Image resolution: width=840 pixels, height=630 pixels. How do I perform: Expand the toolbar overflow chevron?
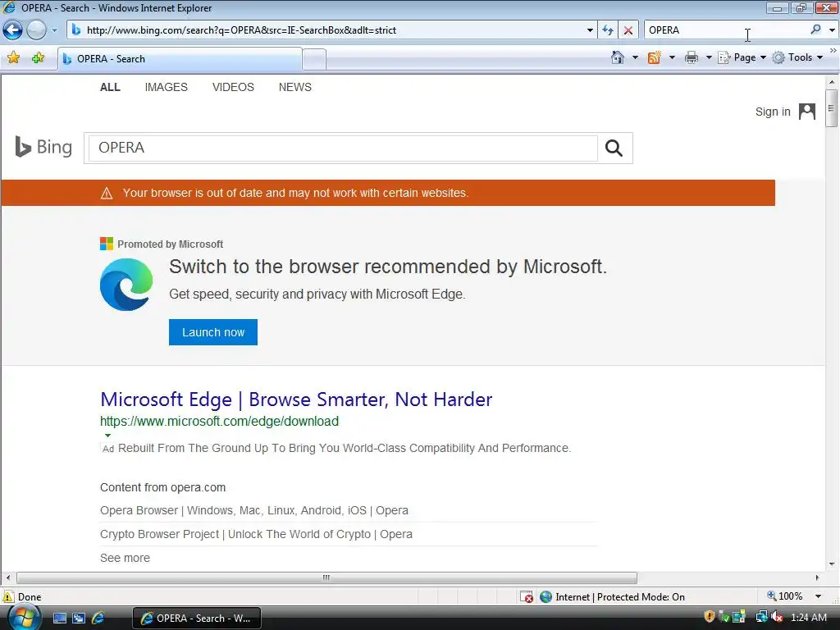point(833,50)
